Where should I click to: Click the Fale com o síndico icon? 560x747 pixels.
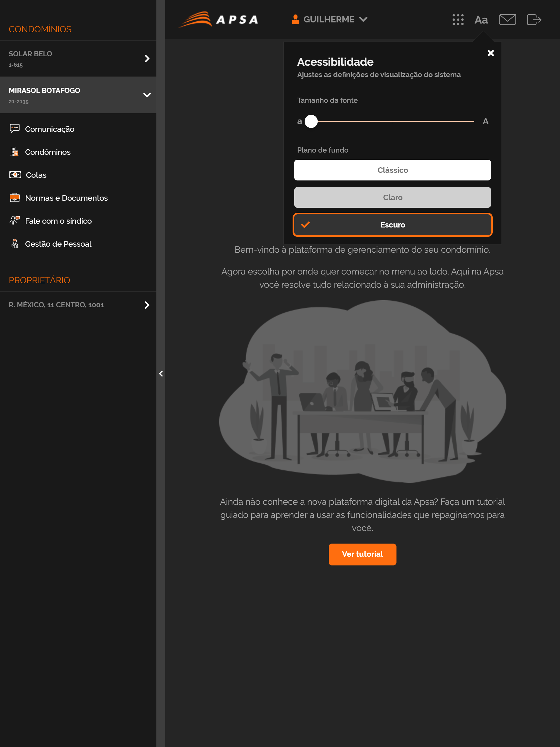tap(14, 221)
